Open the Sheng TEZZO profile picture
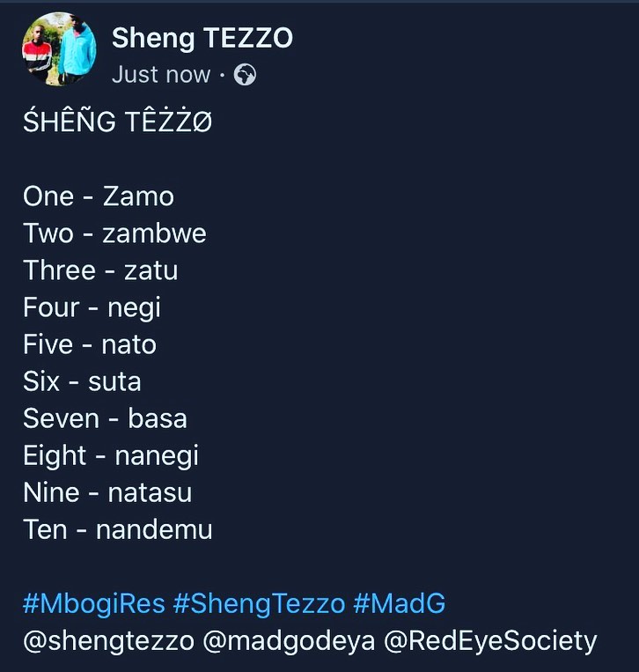 point(58,48)
